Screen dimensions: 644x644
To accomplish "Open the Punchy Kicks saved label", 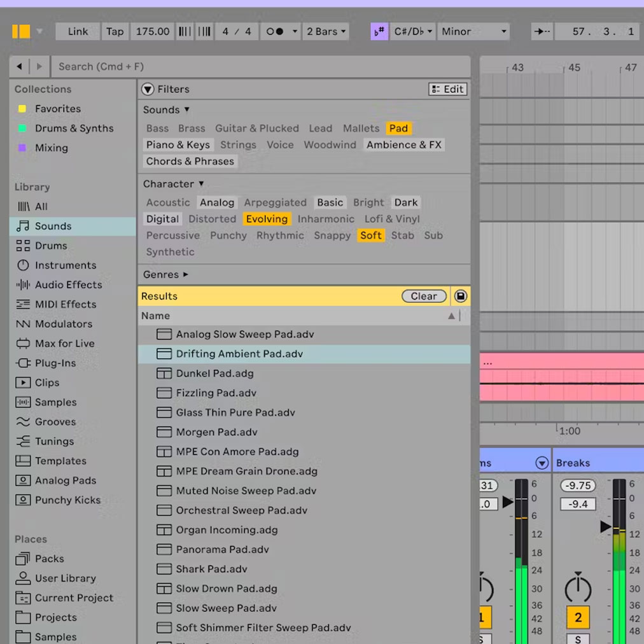I will tap(73, 500).
